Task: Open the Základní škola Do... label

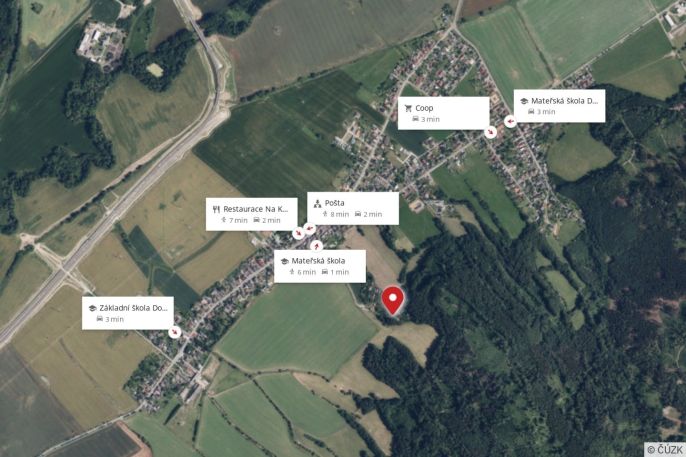Action: [x=128, y=313]
